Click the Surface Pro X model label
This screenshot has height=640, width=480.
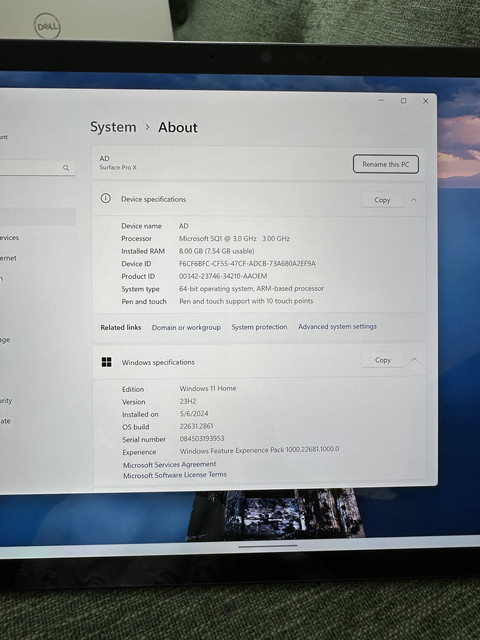coord(118,167)
